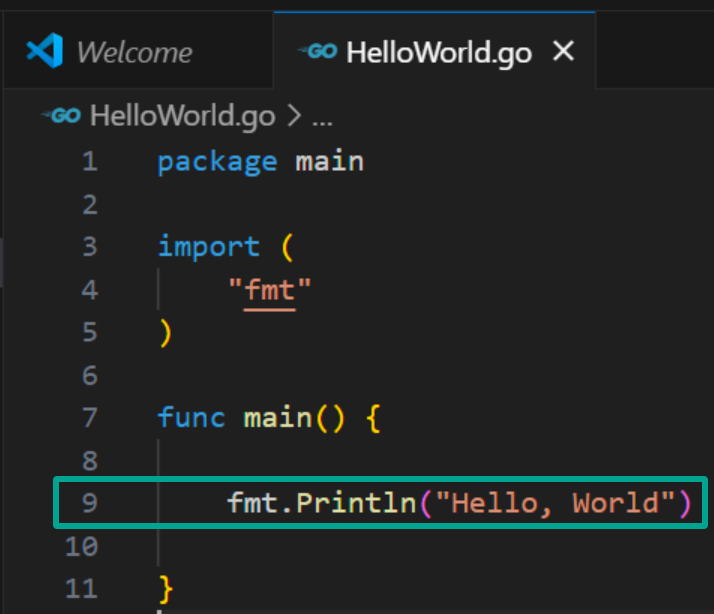Switch to the Welcome tab
Viewport: 714px width, 614px height.
[138, 51]
